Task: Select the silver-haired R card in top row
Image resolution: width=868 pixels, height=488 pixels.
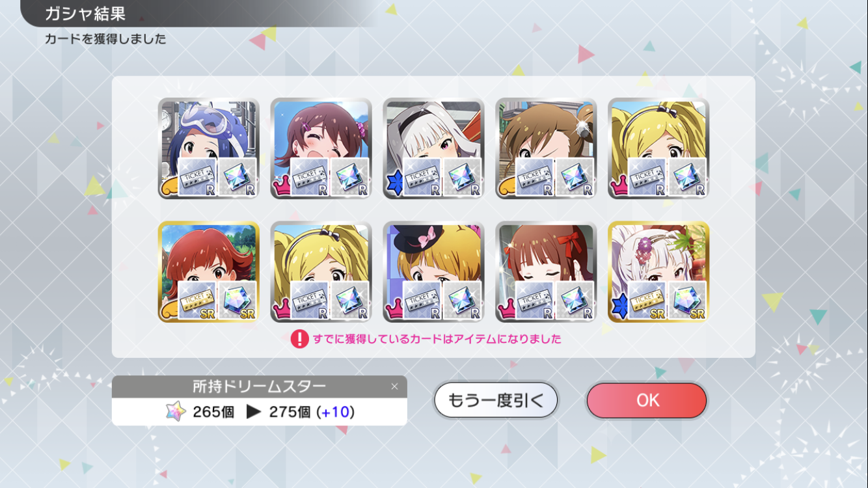Action: coord(433,148)
